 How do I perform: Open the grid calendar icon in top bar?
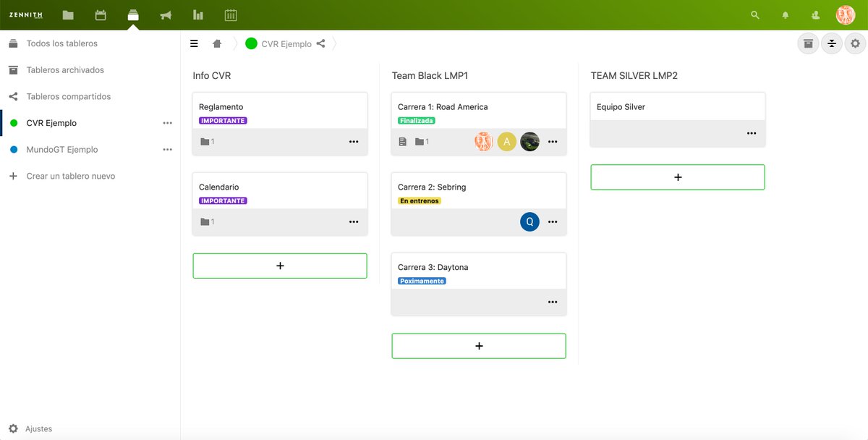point(231,14)
